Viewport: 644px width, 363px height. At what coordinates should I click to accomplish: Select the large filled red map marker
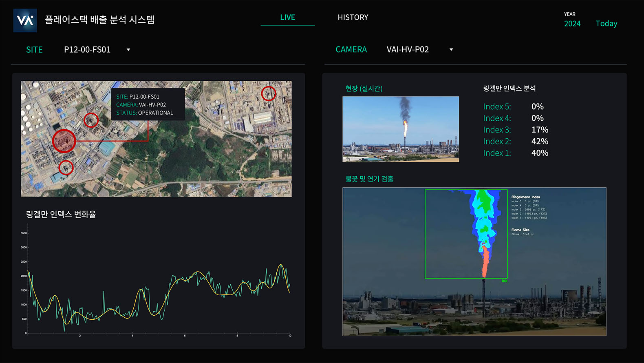click(x=64, y=141)
